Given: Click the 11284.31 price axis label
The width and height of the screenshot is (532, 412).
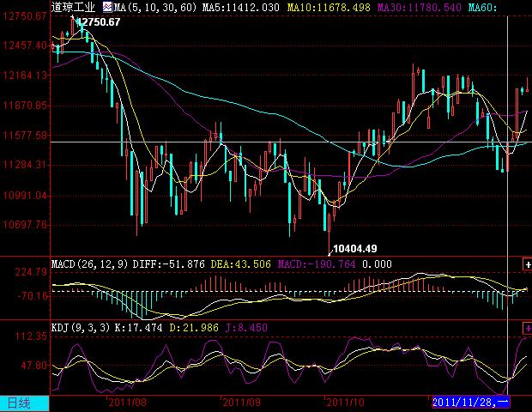Looking at the screenshot, I should (x=26, y=166).
